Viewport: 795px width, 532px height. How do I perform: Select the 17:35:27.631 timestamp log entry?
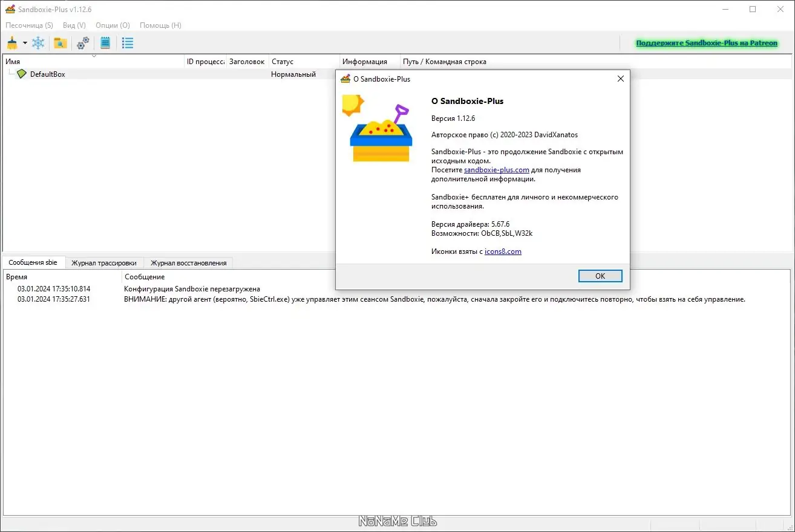point(54,299)
